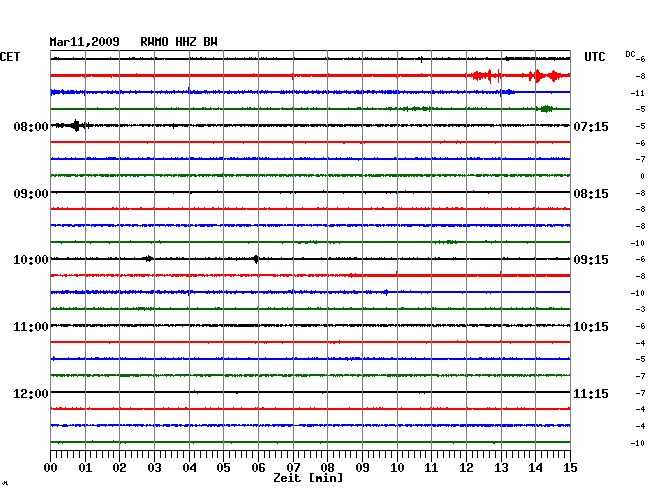This screenshot has width=650, height=494.
Task: Select minute 06 on the time axis
Action: tap(258, 468)
